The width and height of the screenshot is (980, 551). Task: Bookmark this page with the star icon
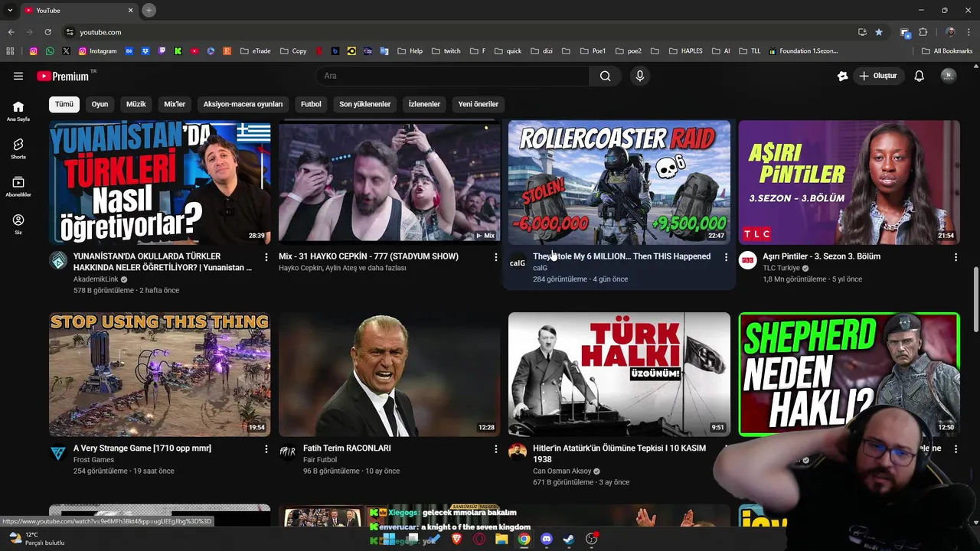pos(879,32)
